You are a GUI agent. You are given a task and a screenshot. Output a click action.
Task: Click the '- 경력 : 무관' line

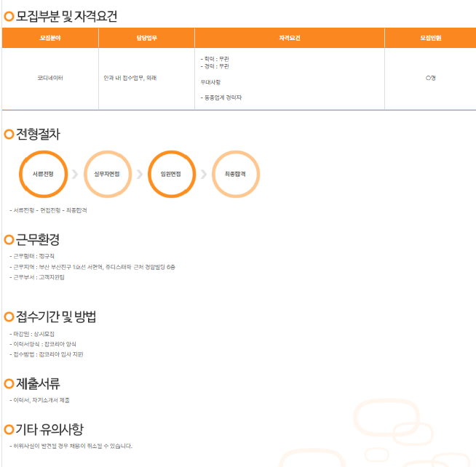pos(215,66)
